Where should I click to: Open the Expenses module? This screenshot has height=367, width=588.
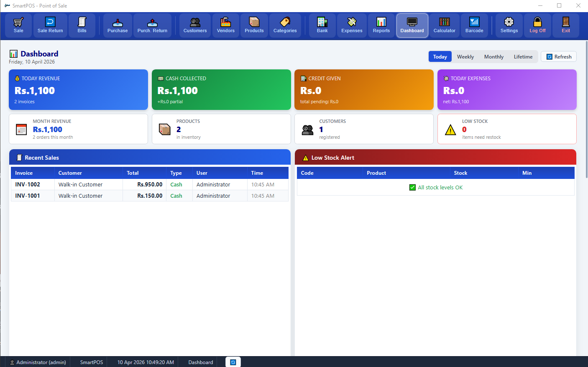pos(352,25)
